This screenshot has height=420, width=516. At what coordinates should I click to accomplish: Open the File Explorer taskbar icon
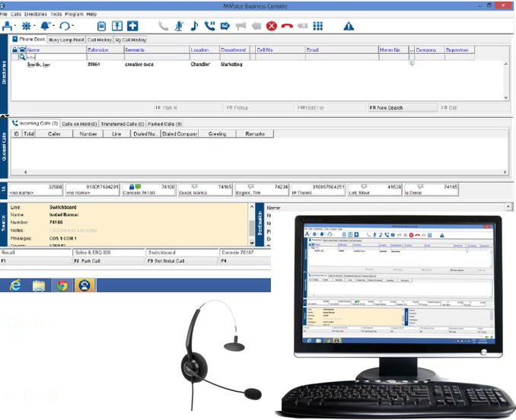point(39,285)
